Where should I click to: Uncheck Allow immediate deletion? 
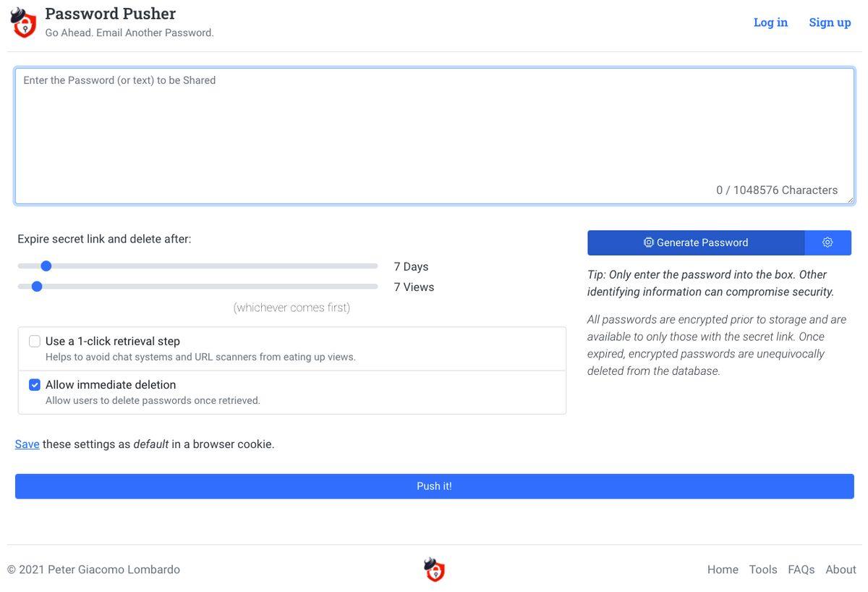click(x=35, y=384)
